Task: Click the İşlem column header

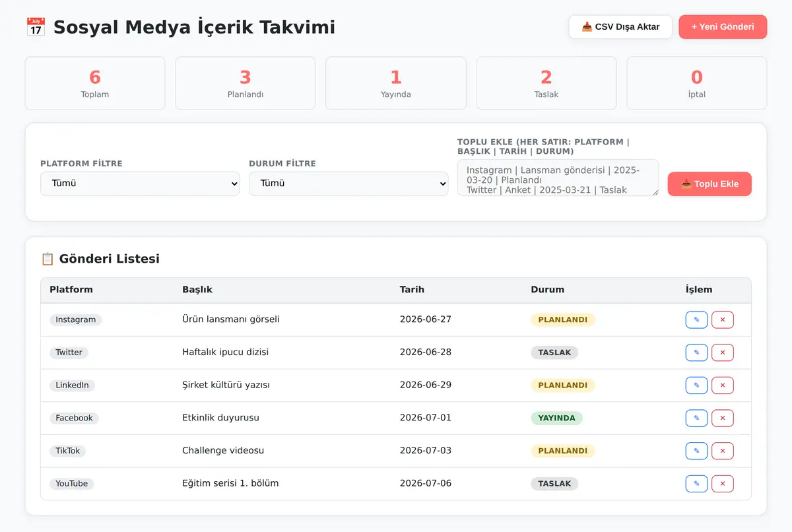Action: point(699,290)
